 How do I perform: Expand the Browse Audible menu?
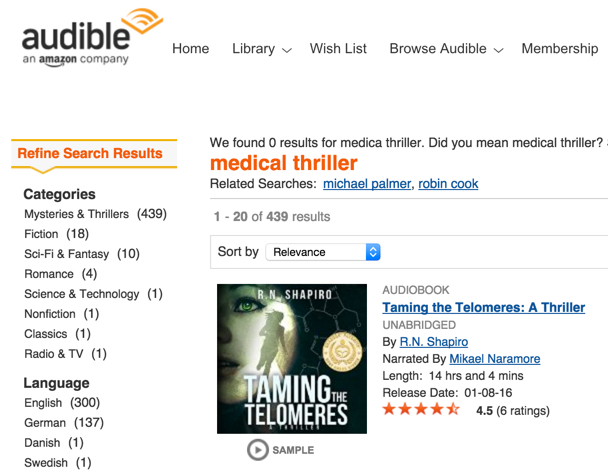coord(446,48)
